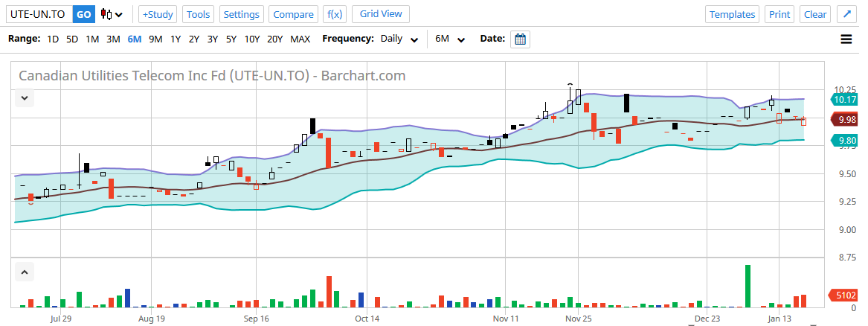Screen dimensions: 868x326
Task: Click the pop-out expand chart arrow
Action: [x=846, y=14]
